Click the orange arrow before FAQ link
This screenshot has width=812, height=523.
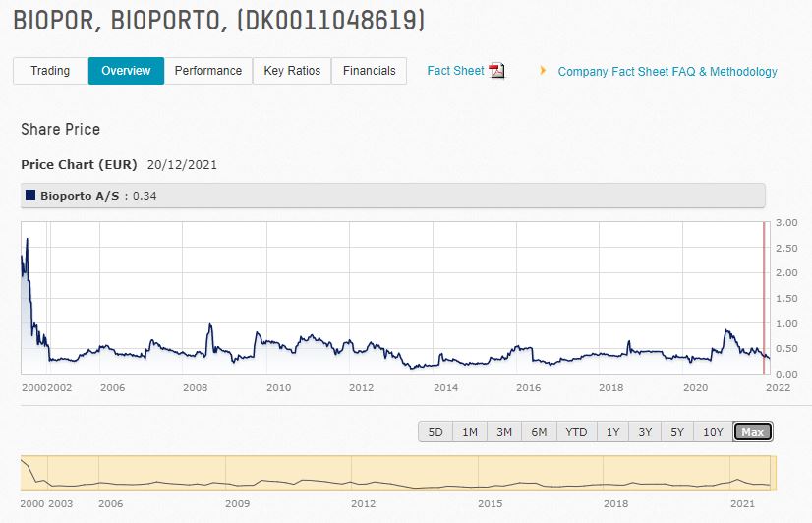[x=543, y=71]
